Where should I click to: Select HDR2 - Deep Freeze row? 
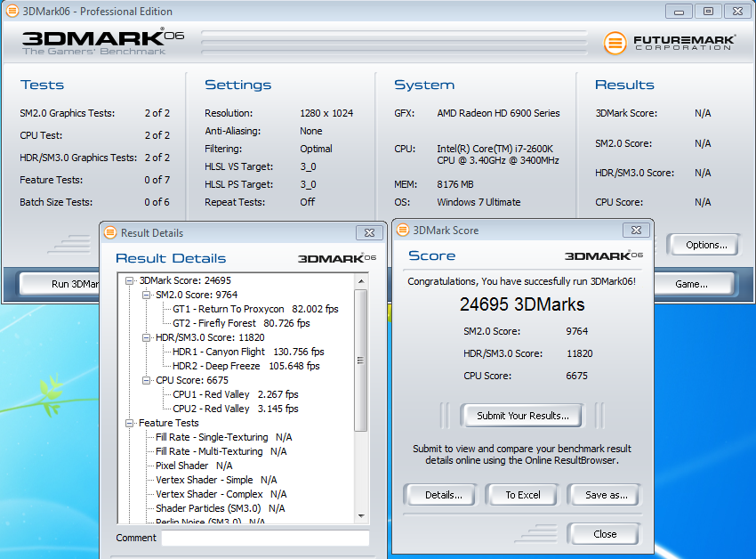tap(245, 366)
